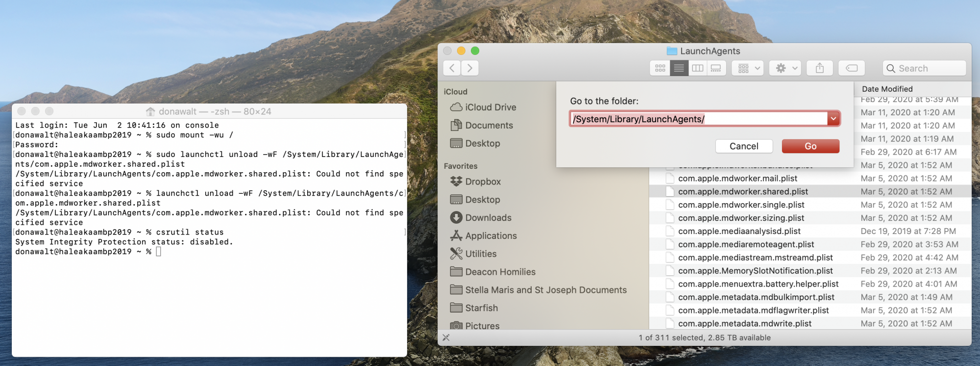
Task: Go forward with the Finder forward arrow
Action: [470, 68]
